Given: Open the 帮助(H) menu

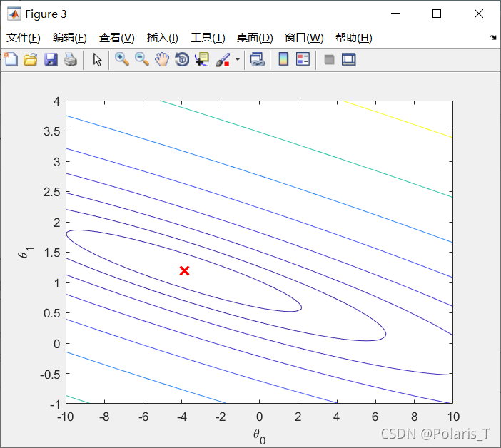Looking at the screenshot, I should 354,38.
